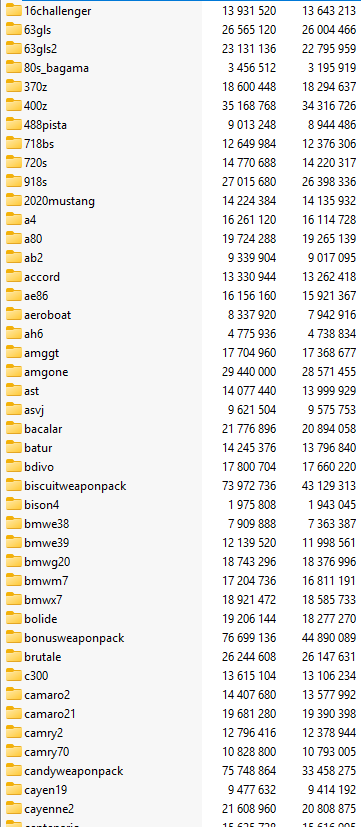The image size is (361, 827).
Task: Click the brutale folder name
Action: pyautogui.click(x=42, y=657)
